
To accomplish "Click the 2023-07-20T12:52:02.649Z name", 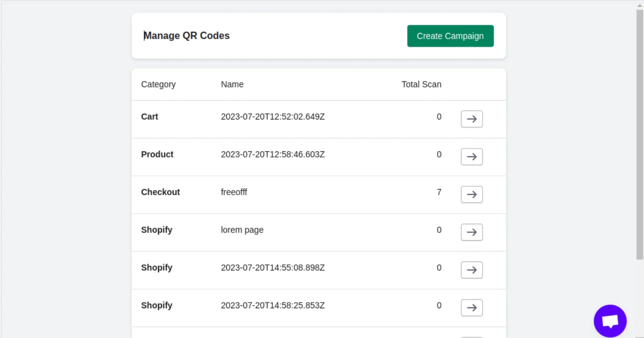I will 273,117.
